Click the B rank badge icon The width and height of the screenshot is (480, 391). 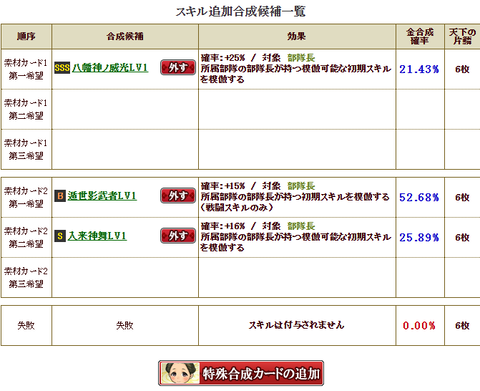pos(60,196)
